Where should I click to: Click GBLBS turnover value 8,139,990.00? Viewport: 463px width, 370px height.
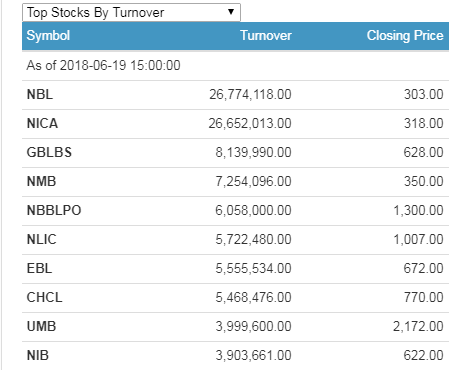coord(253,152)
